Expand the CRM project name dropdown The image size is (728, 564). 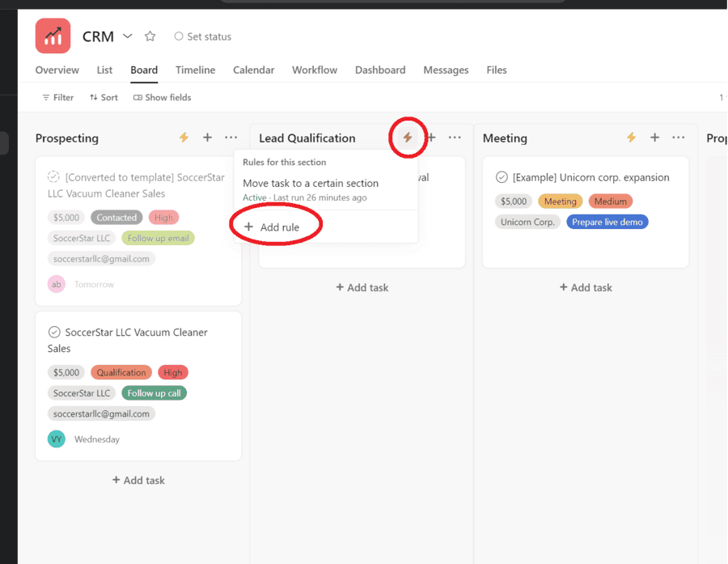point(128,36)
